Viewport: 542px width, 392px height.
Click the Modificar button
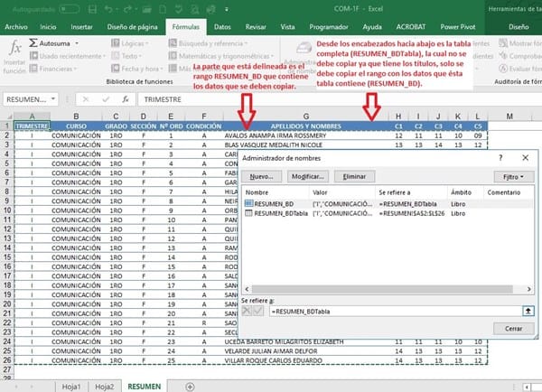point(310,177)
